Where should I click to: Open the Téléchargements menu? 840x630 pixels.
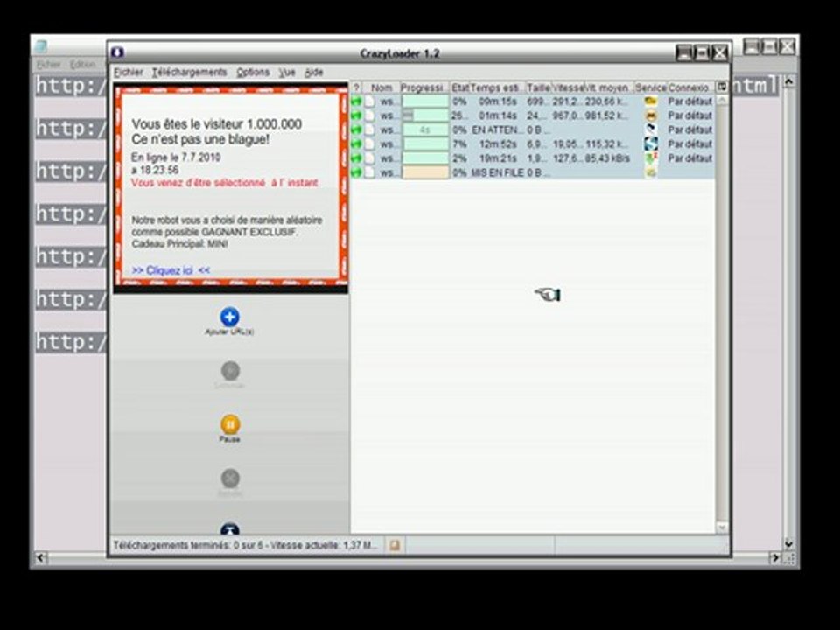pyautogui.click(x=189, y=72)
